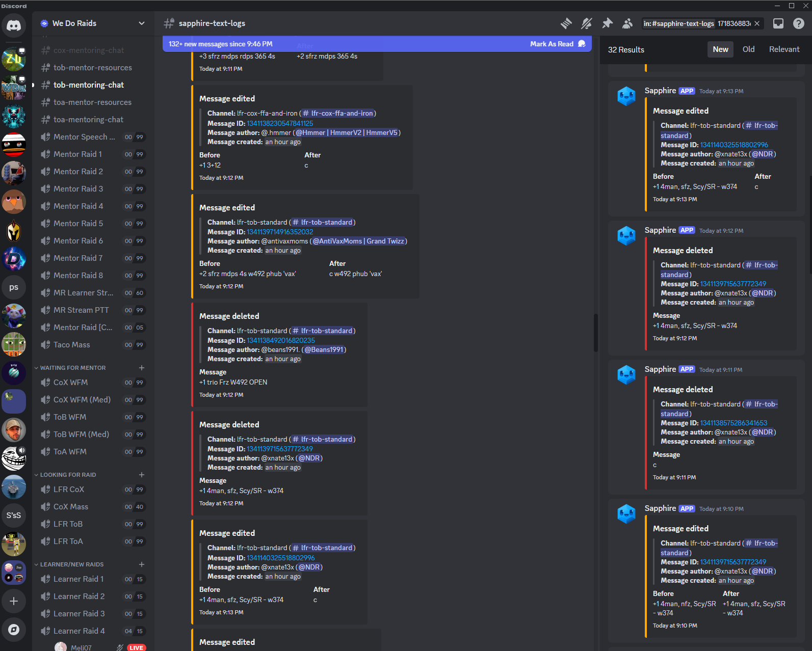
Task: Click message ID 1341138575286341653 in search results
Action: coord(734,423)
